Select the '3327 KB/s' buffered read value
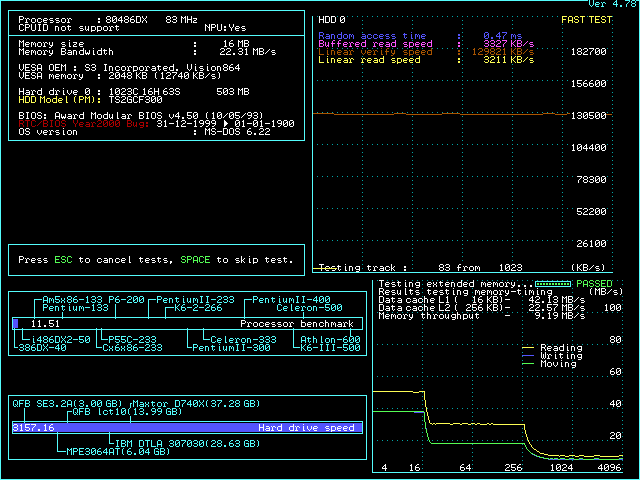The width and height of the screenshot is (640, 480). pos(509,44)
